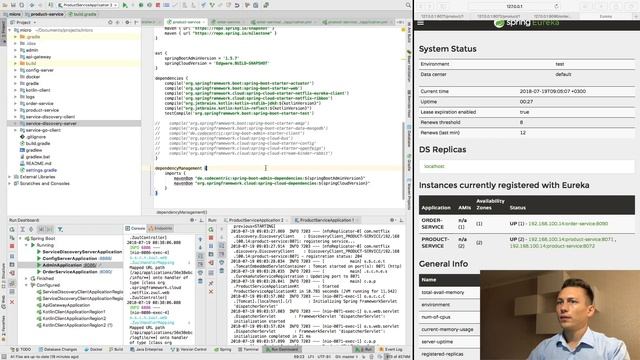Expand the api-gateway folder
Viewport: 640px width, 360px height.
click(x=16, y=57)
